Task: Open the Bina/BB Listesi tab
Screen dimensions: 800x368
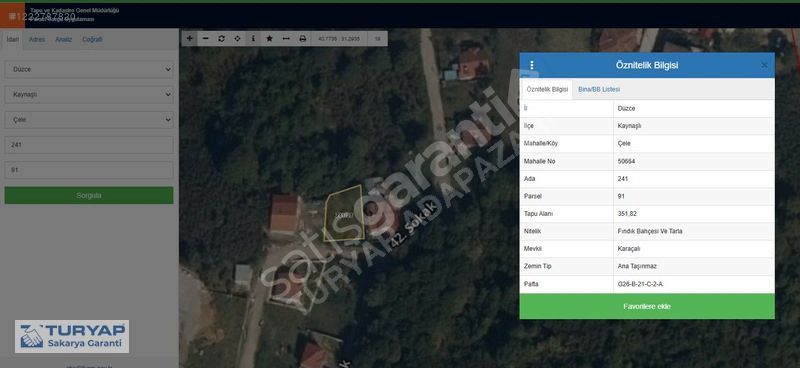Action: pos(599,89)
